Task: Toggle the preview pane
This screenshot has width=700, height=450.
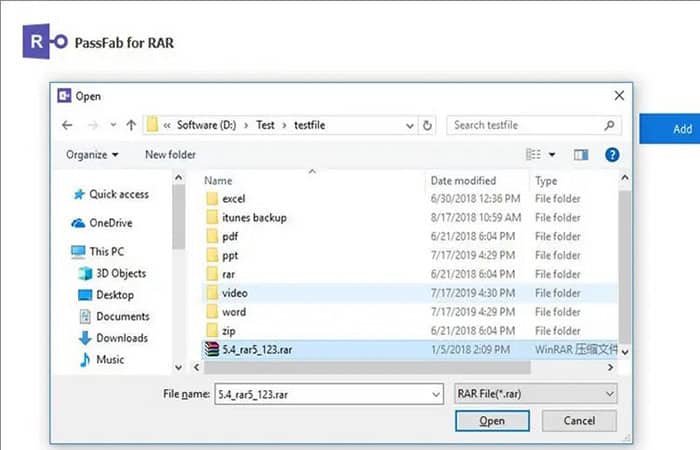Action: (581, 154)
